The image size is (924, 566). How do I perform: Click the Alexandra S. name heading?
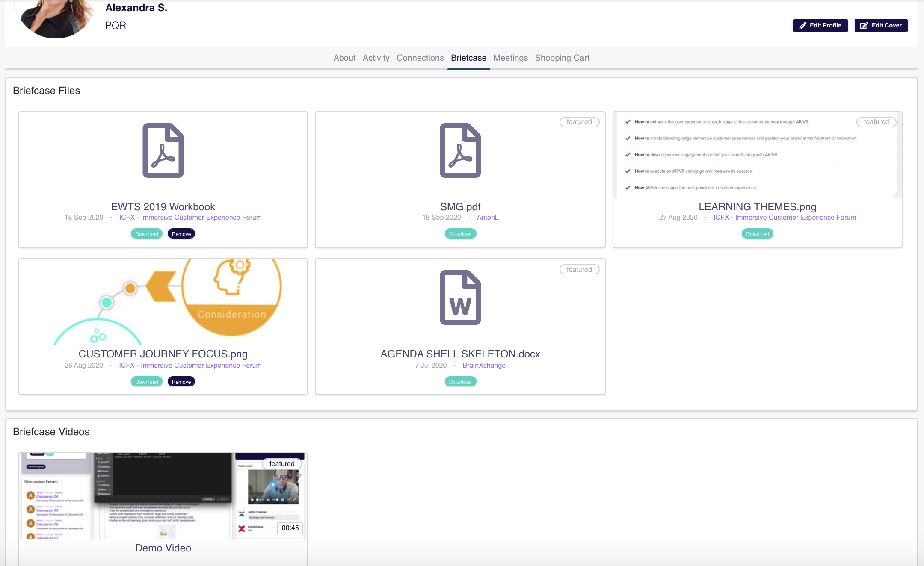point(136,8)
